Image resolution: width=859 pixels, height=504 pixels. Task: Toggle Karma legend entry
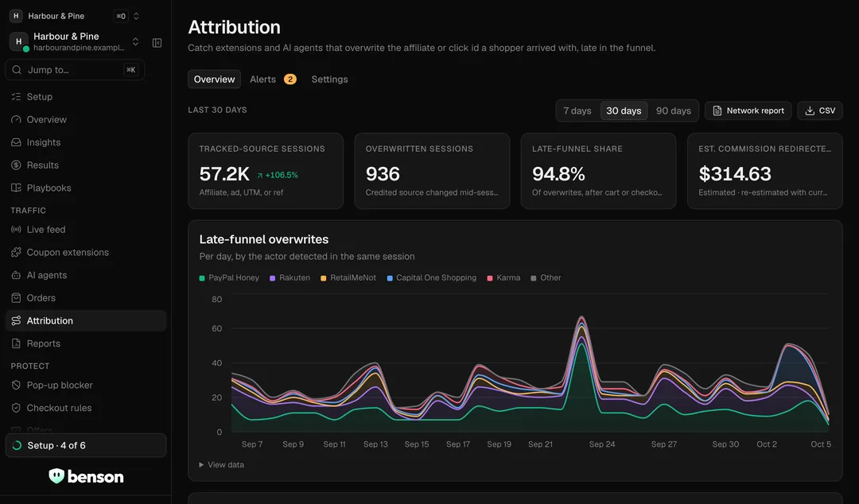(x=503, y=277)
